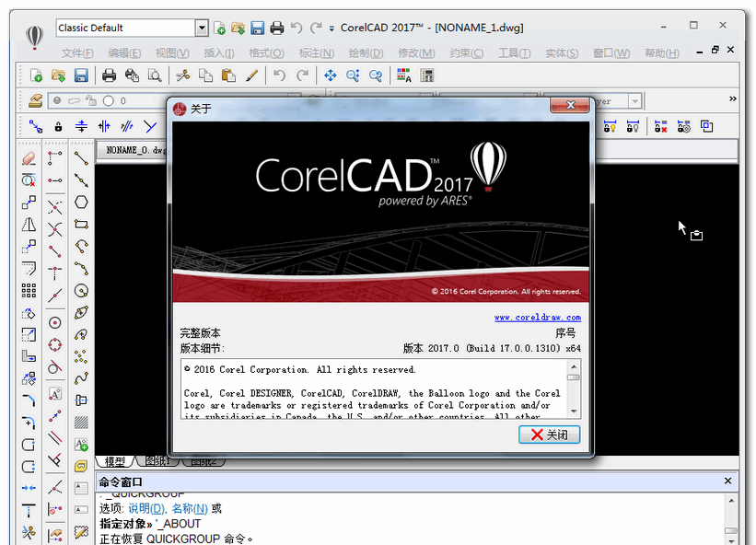Select the Polygon hexagon draw tool
The height and width of the screenshot is (545, 756).
81,202
